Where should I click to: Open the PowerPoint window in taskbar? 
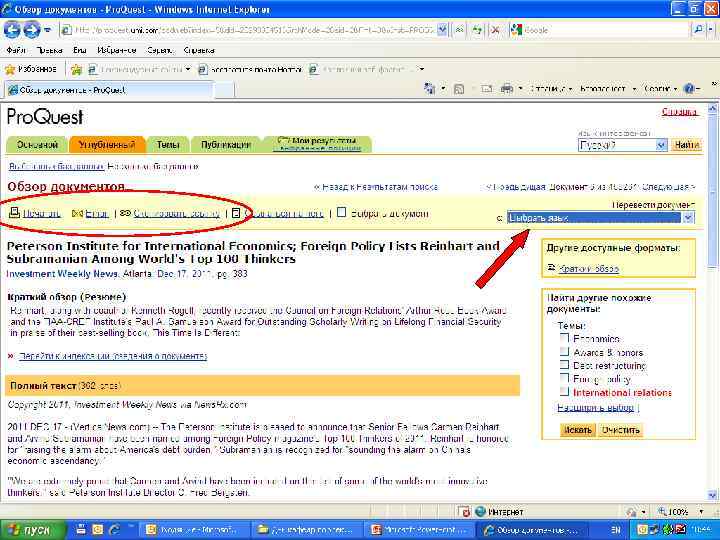point(420,530)
